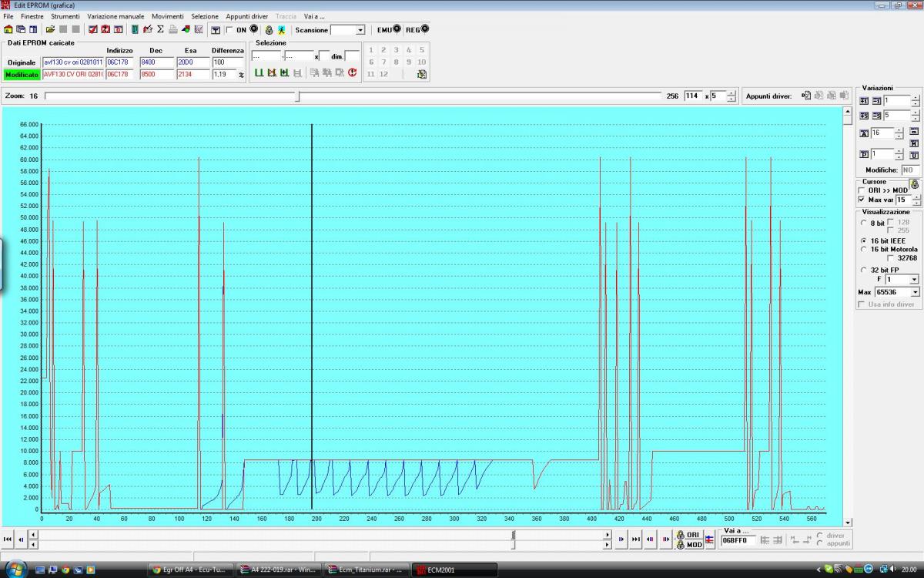Click the green door icon in toolbar
This screenshot has width=924, height=578.
coord(135,29)
